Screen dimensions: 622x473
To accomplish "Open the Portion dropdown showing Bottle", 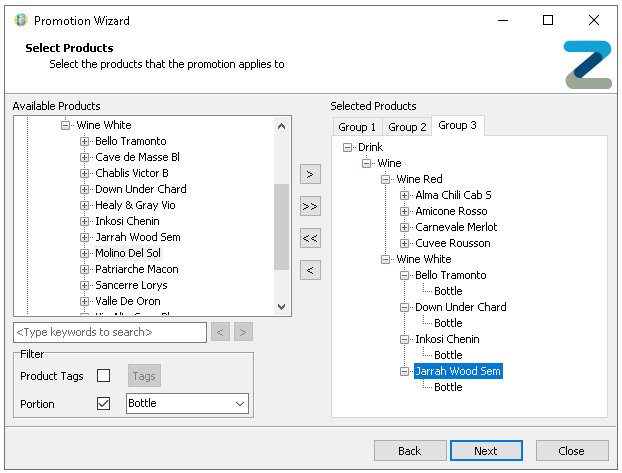I will coord(187,404).
